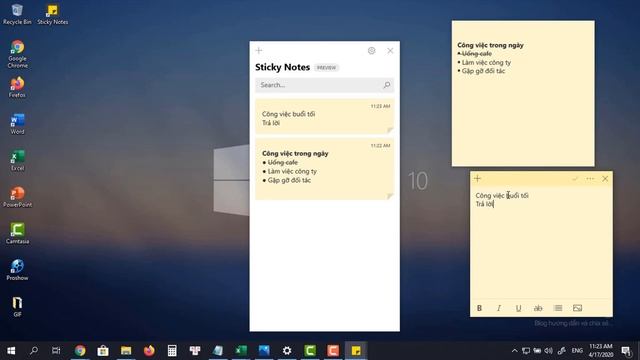Open the Action Center notifications

[x=626, y=351]
